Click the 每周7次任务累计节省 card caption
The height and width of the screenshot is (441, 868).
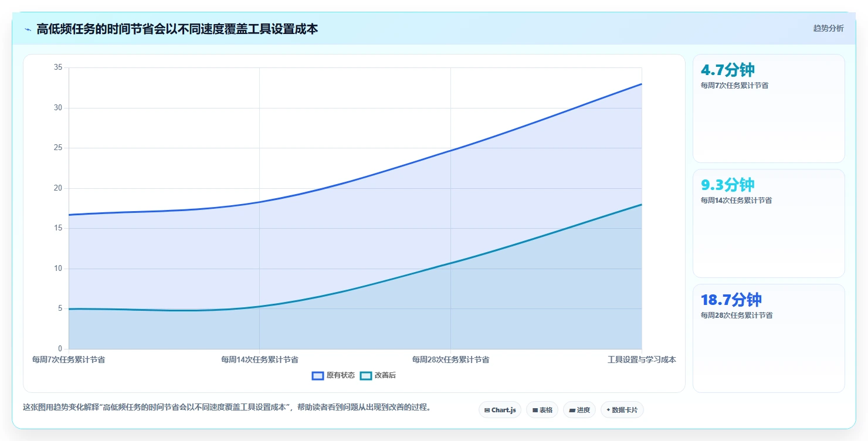pyautogui.click(x=734, y=86)
